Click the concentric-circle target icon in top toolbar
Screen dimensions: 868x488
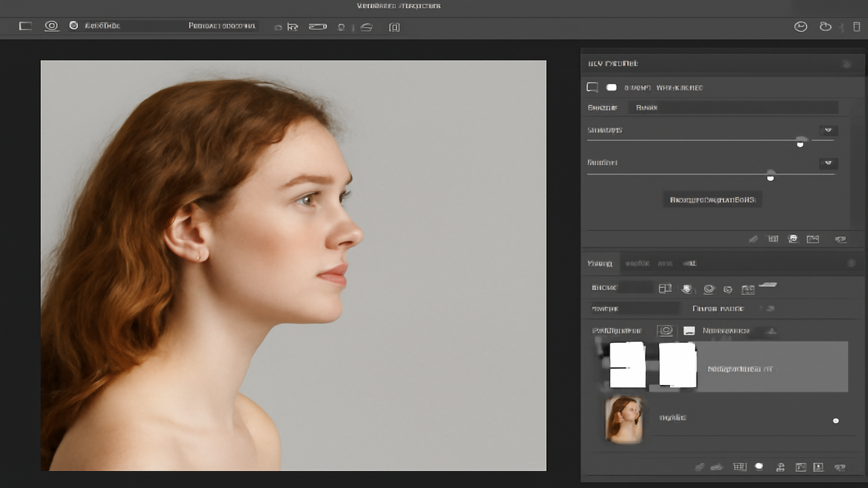[x=52, y=26]
